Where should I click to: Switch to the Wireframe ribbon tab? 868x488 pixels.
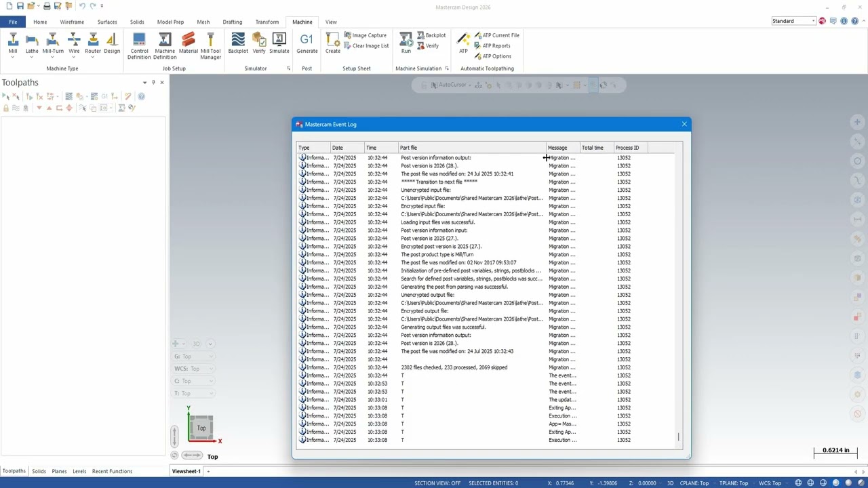pos(72,22)
